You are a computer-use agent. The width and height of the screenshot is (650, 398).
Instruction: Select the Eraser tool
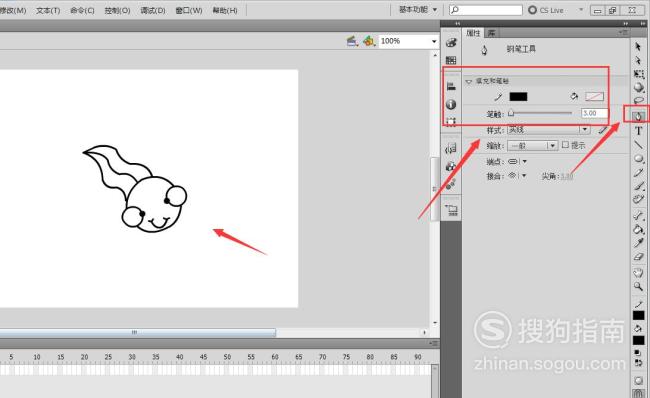tap(638, 257)
